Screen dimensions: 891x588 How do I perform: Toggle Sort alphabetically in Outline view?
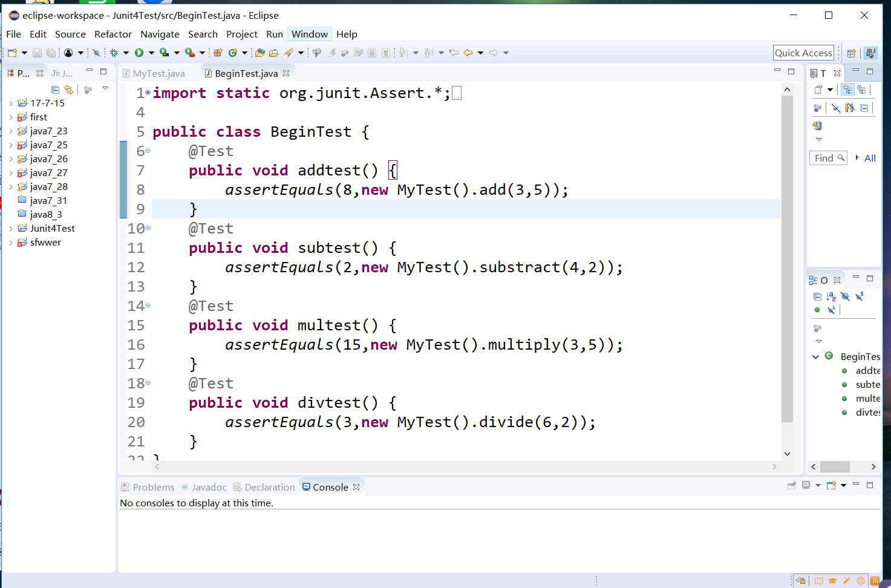(831, 296)
